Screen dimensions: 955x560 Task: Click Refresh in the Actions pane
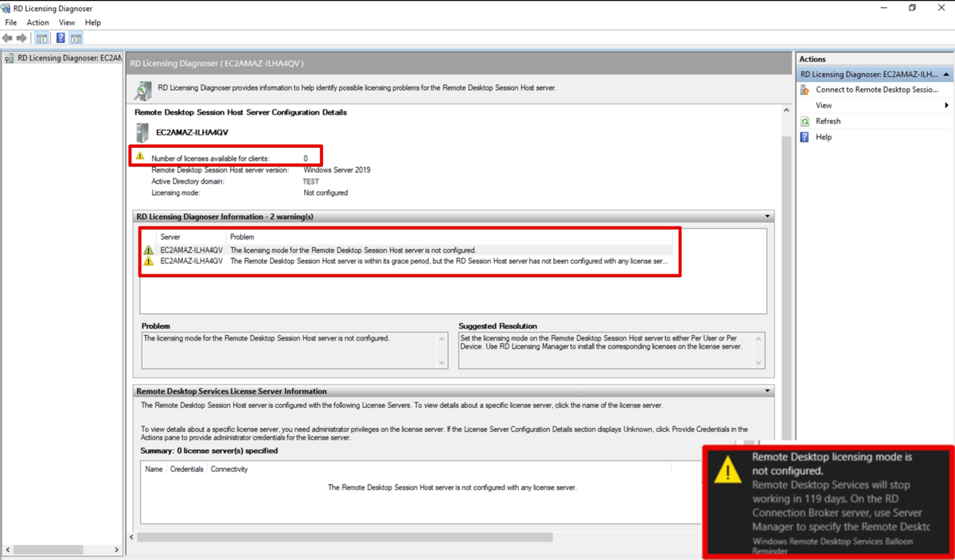pyautogui.click(x=828, y=122)
